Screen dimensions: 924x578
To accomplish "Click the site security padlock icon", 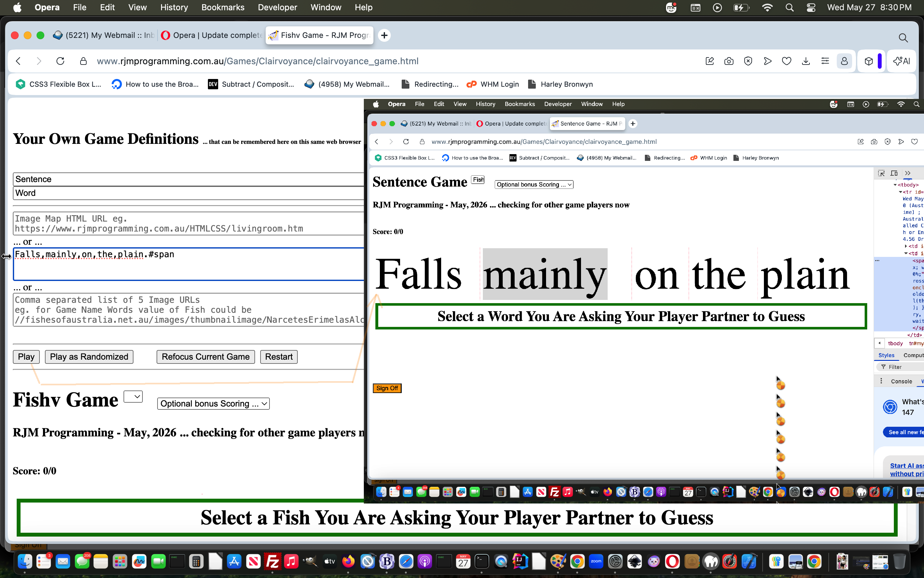I will 83,61.
